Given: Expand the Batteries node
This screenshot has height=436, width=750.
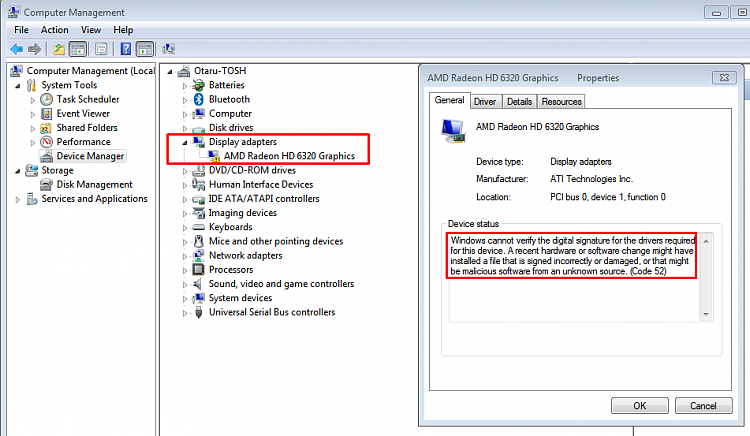Looking at the screenshot, I should click(x=185, y=86).
